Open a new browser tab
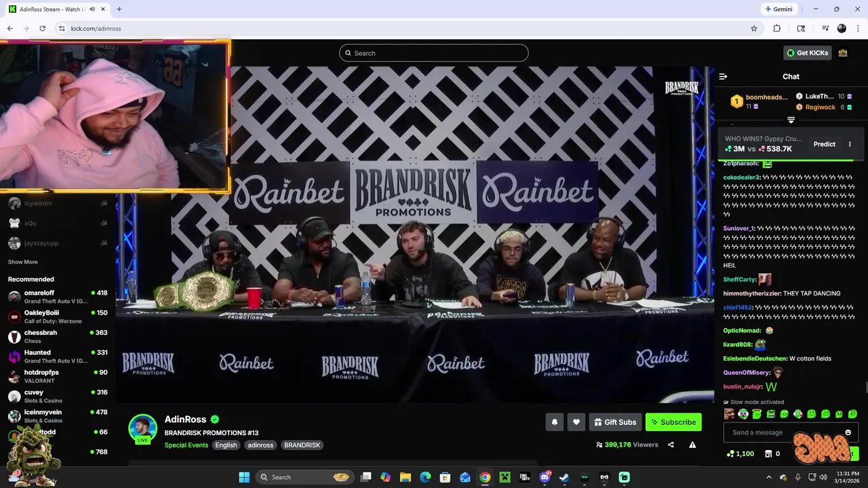Screen dimensions: 868x488 [x=119, y=9]
